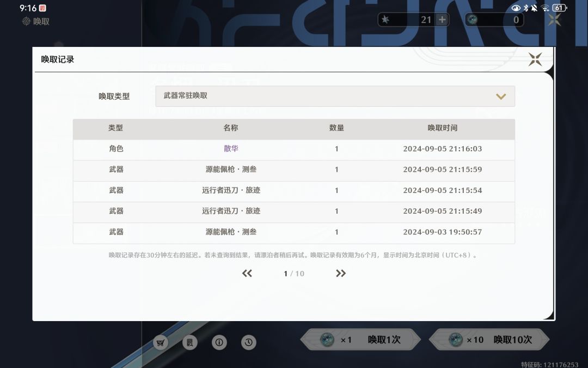The height and width of the screenshot is (368, 588).
Task: Click the timestamp 2024-09-05 21:15:54
Action: click(x=443, y=190)
